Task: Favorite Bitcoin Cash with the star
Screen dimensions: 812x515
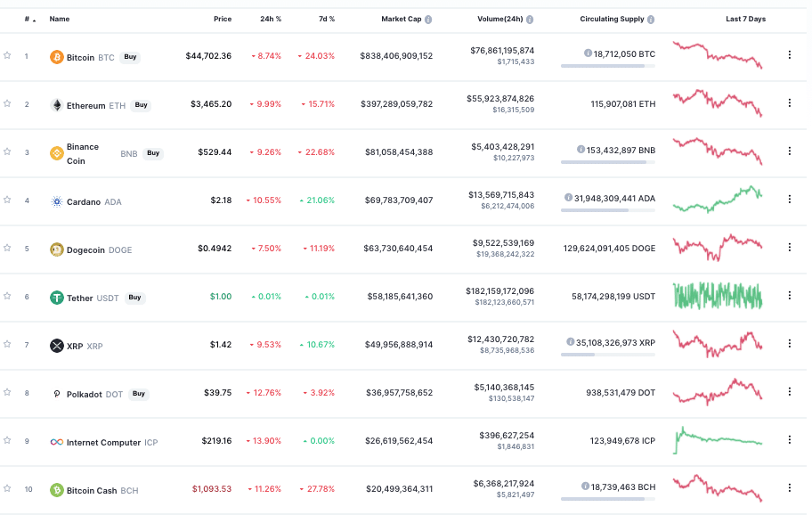Action: 7,488
